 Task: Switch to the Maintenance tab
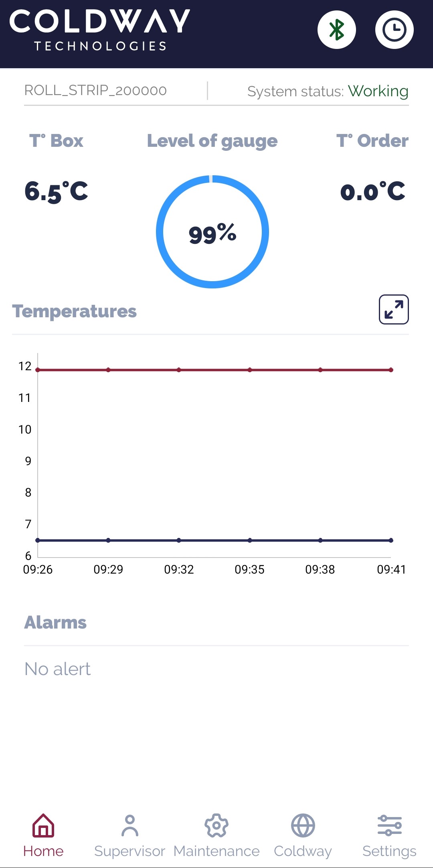tap(216, 835)
